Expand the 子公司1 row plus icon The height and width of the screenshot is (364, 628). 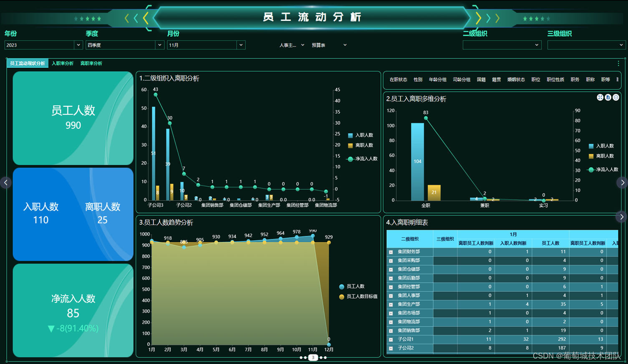[391, 339]
